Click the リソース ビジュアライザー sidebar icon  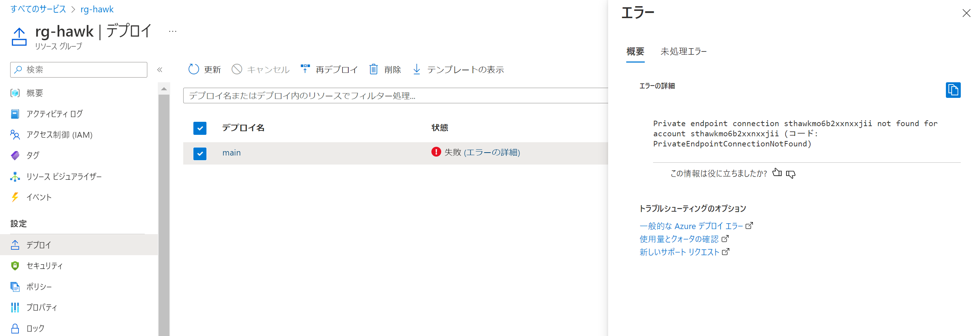[15, 177]
